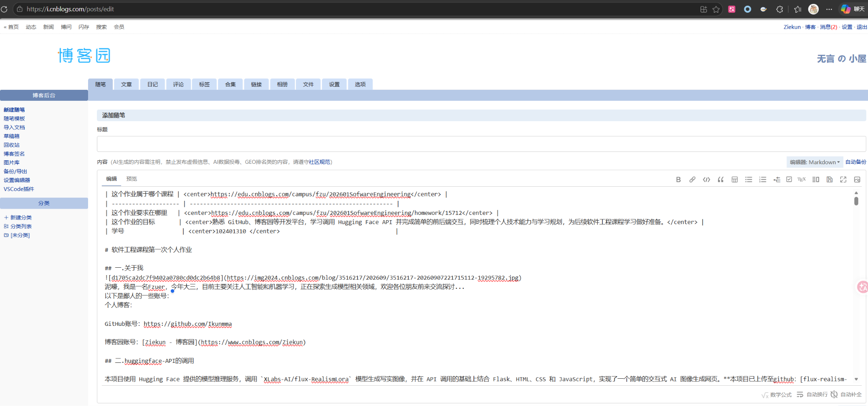This screenshot has width=868, height=406.
Task: Expand the editor to fullscreen
Action: tap(843, 180)
